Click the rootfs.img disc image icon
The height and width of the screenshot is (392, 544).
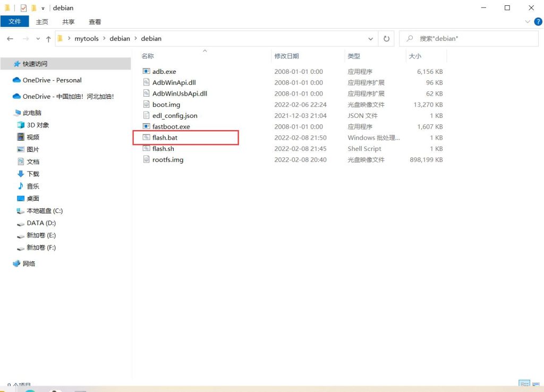pos(147,159)
